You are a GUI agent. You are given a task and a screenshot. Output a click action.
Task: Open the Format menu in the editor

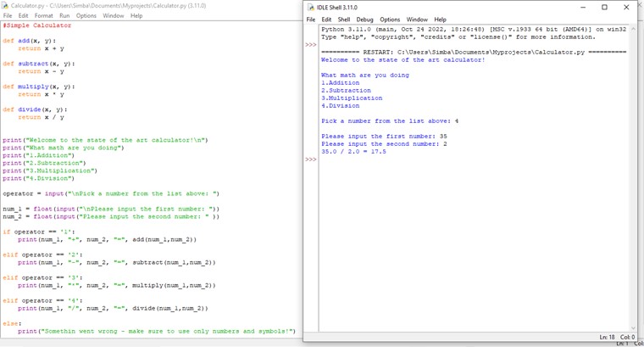43,15
